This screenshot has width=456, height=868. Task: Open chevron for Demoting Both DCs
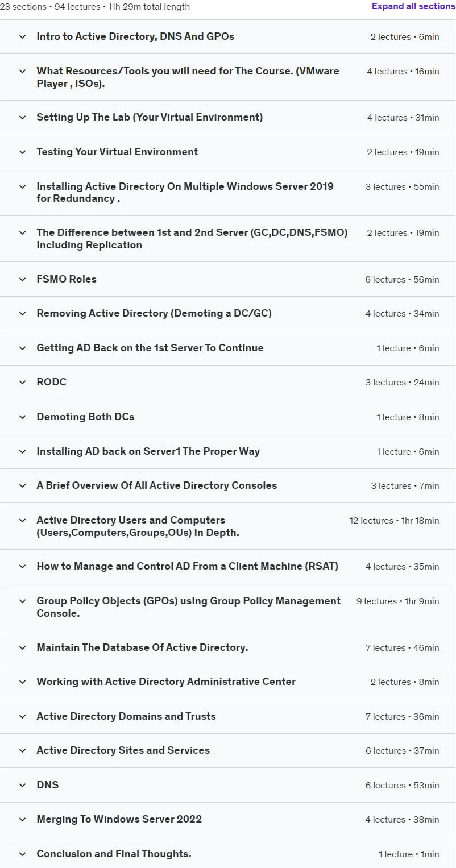tap(23, 417)
